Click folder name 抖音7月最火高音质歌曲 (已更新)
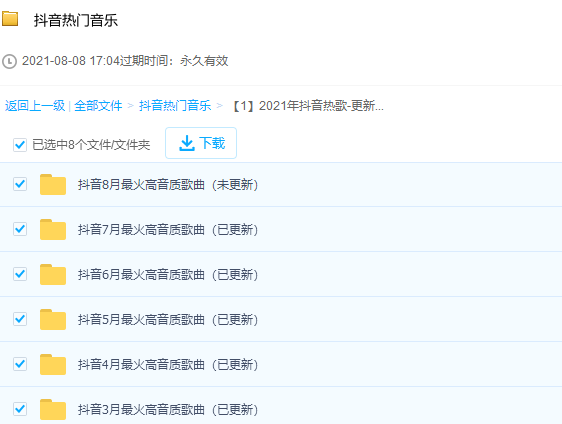This screenshot has height=424, width=562. pos(168,230)
